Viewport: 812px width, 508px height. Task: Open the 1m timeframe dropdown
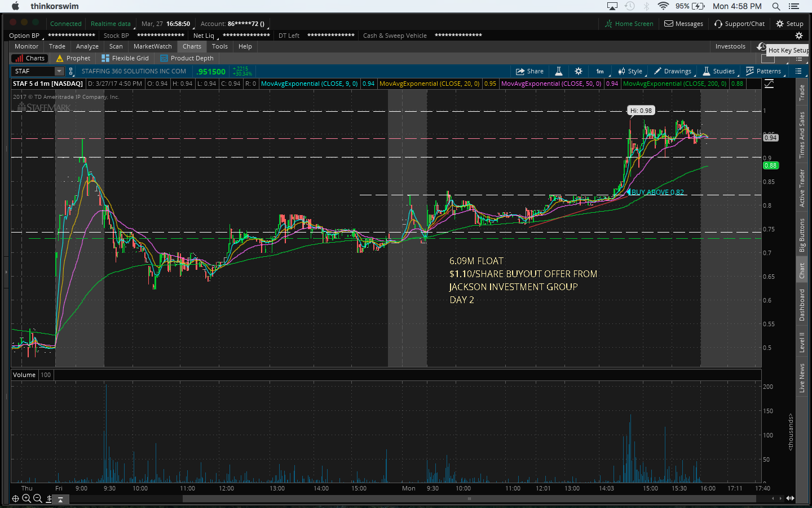[x=600, y=71]
